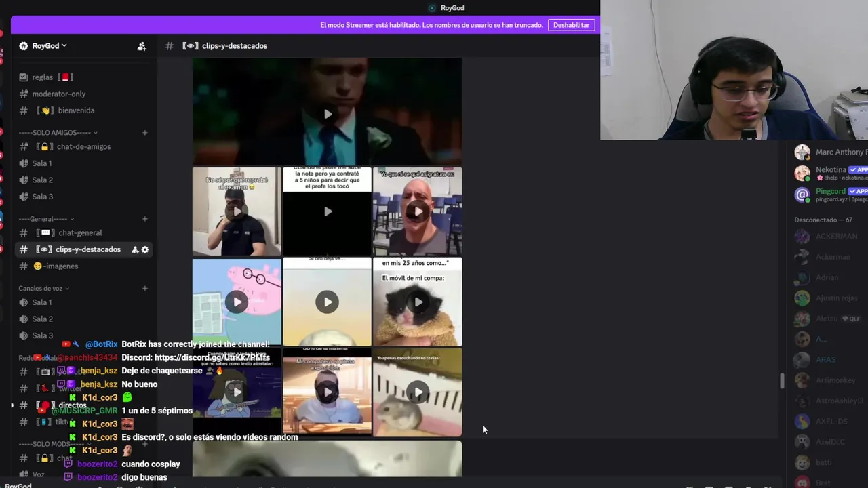Image resolution: width=868 pixels, height=488 pixels.
Task: Switch to the chat-general channel
Action: 81,233
